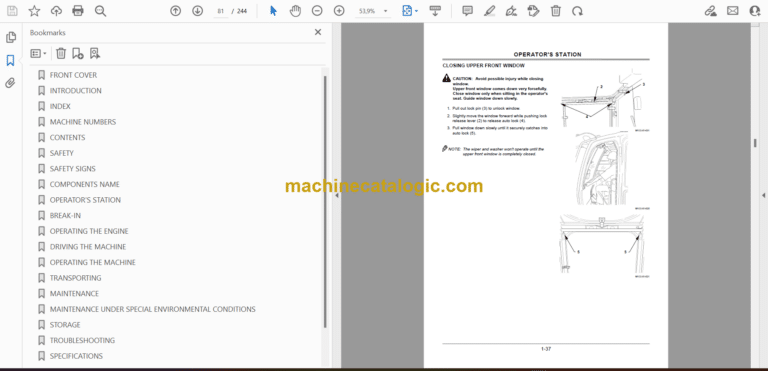This screenshot has width=768, height=371.
Task: Activate the Hand pan tool
Action: (x=295, y=11)
